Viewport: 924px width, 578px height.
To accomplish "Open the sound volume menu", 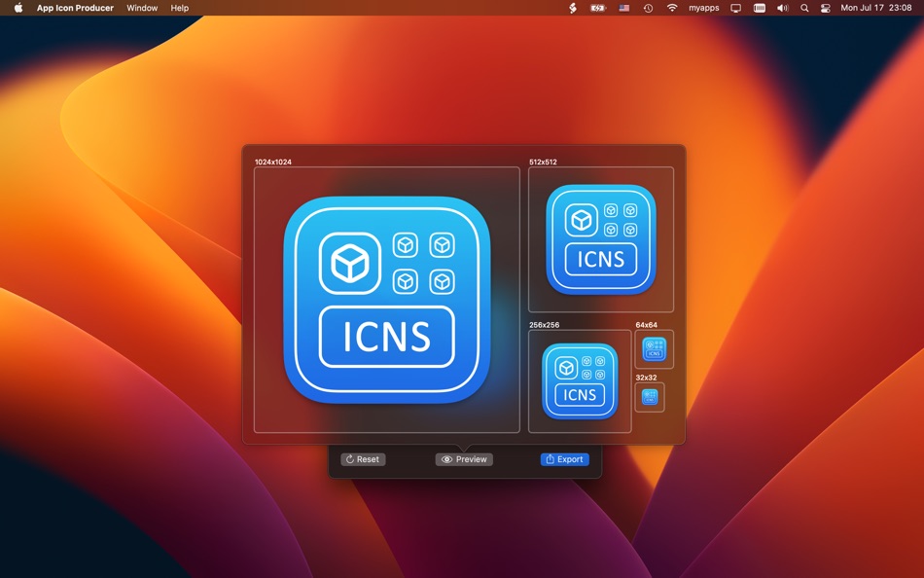I will 783,8.
